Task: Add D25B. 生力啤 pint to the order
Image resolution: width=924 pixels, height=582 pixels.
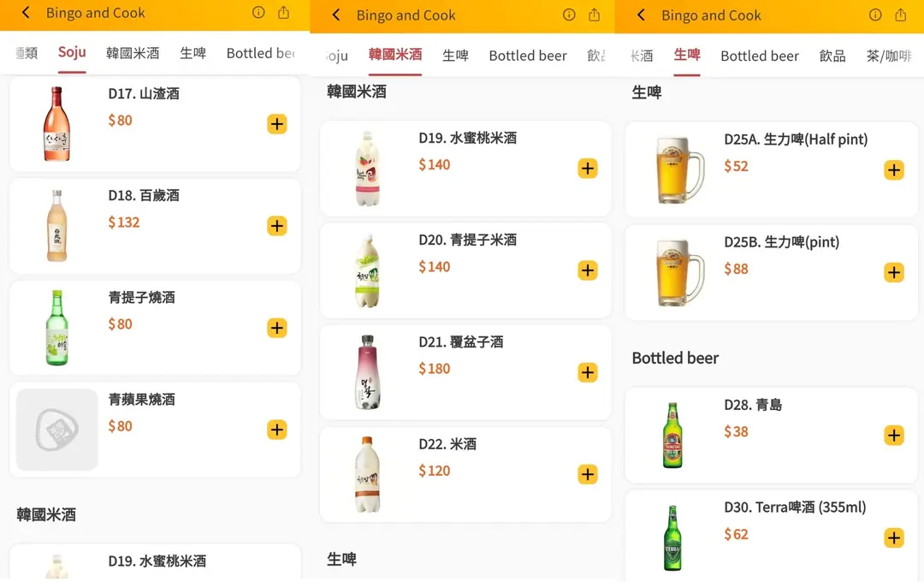Action: (x=893, y=272)
